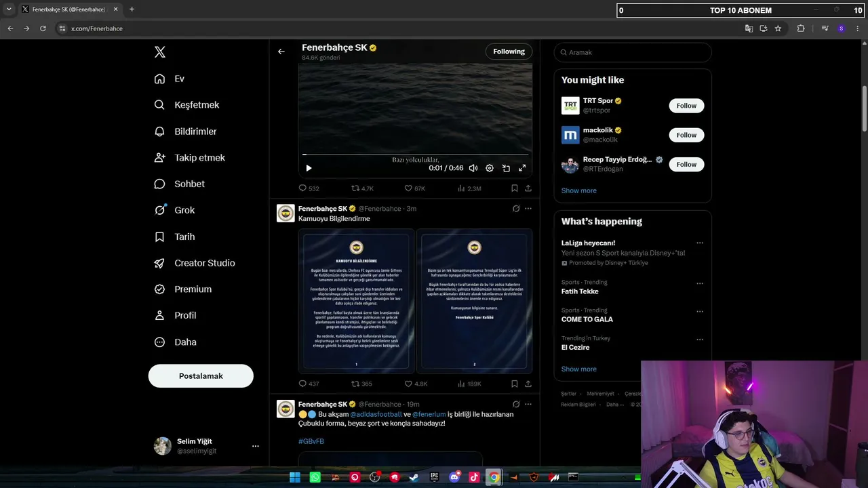
Task: Follow mackolik
Action: point(686,135)
